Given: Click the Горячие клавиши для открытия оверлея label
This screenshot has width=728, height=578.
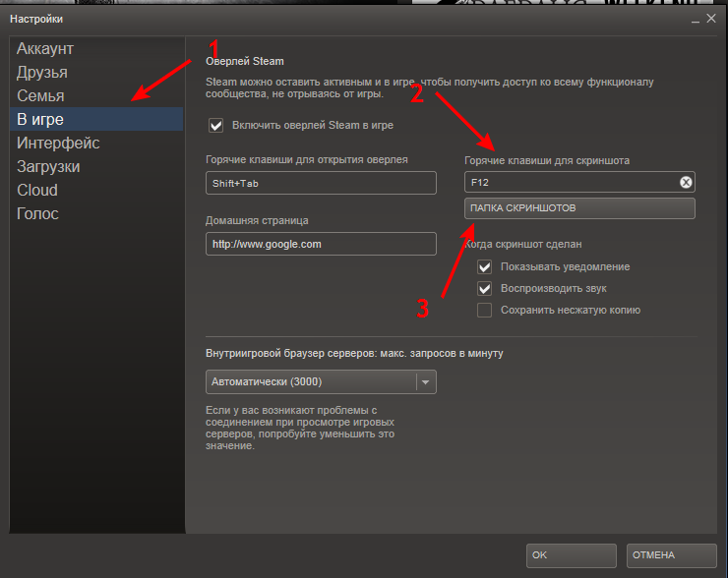Looking at the screenshot, I should point(306,159).
